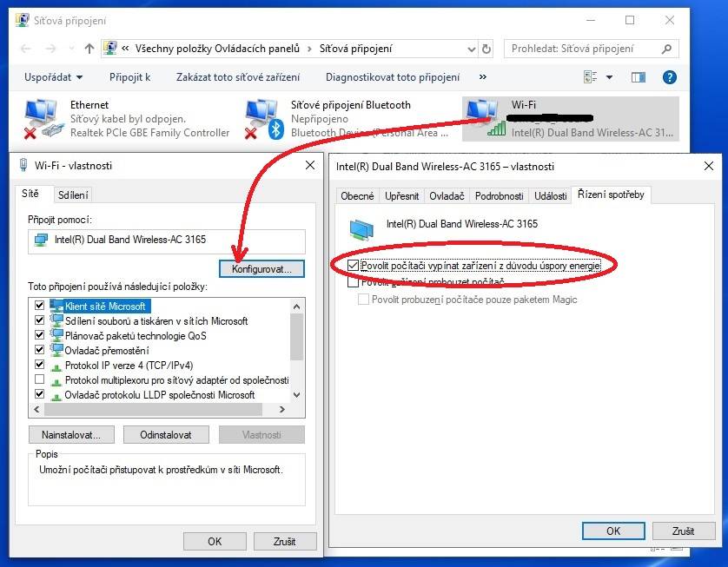Open the Upřesnit tab
Image resolution: width=728 pixels, height=567 pixels.
[401, 196]
